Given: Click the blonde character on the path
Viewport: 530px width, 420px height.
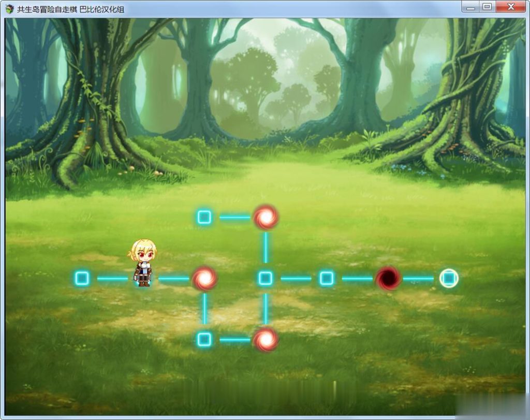Looking at the screenshot, I should pyautogui.click(x=142, y=263).
